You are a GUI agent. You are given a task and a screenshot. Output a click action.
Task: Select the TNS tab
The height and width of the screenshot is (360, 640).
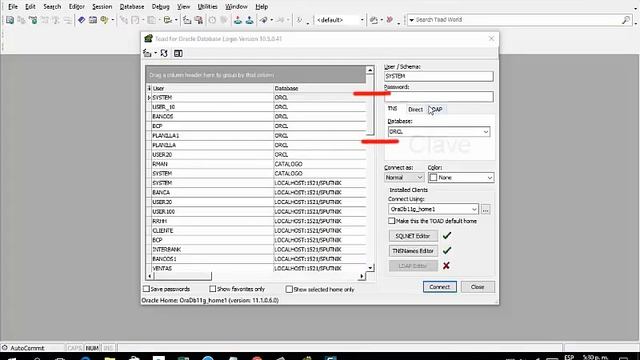tap(392, 109)
